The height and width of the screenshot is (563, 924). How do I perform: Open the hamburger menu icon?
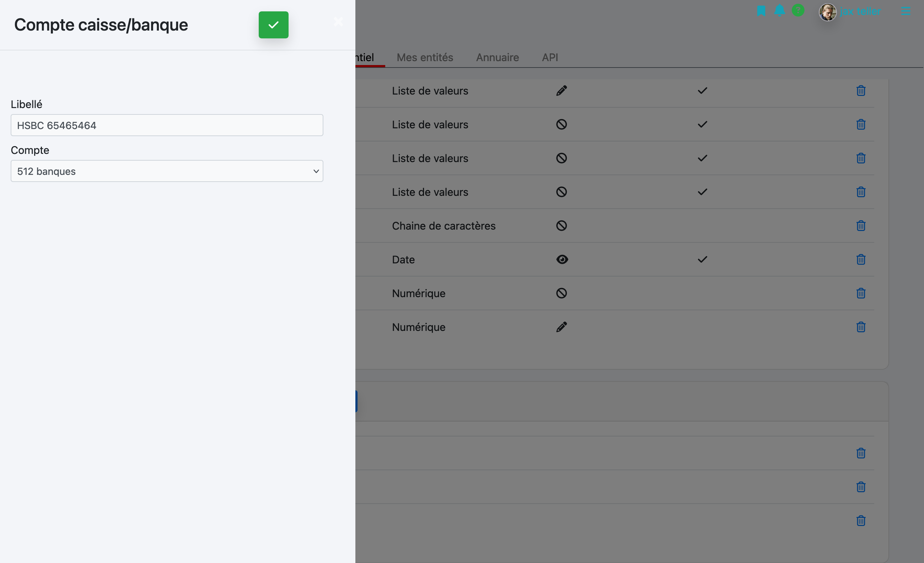[906, 11]
